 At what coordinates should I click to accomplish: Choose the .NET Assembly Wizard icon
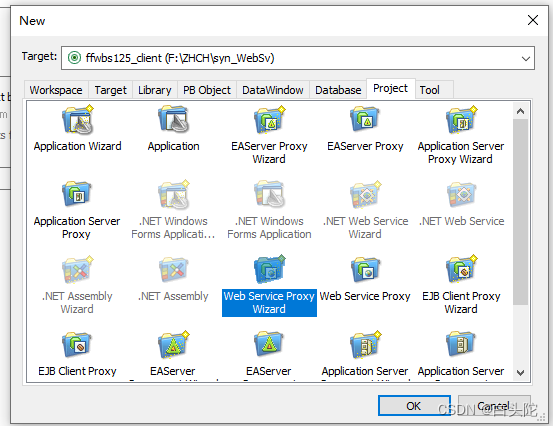78,269
